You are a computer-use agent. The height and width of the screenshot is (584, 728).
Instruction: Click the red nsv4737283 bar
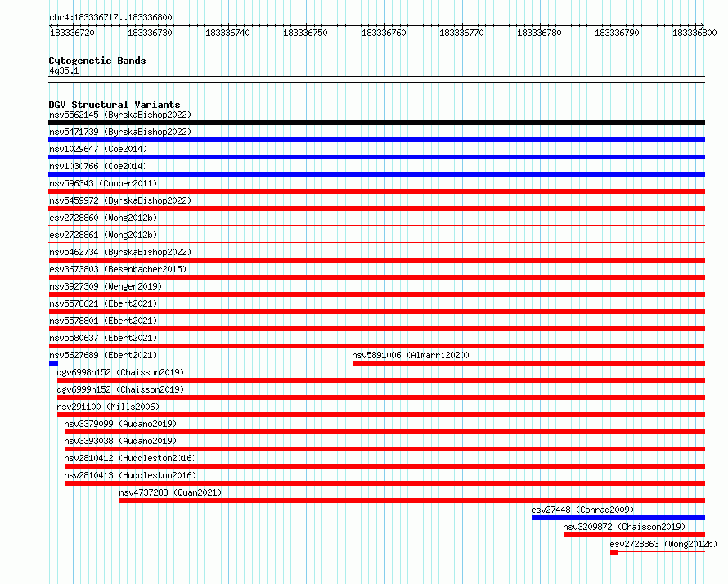click(412, 501)
